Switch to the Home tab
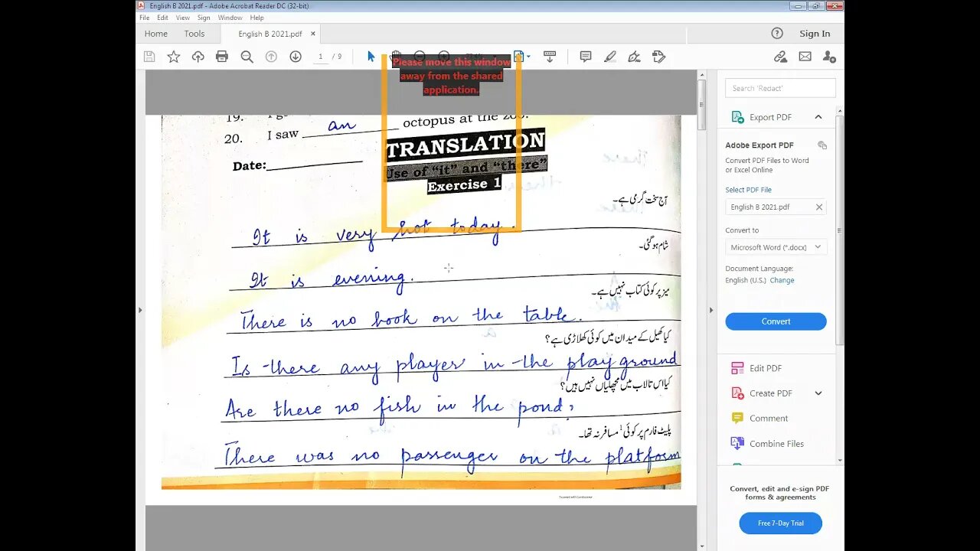Viewport: 980px width, 551px height. 156,34
